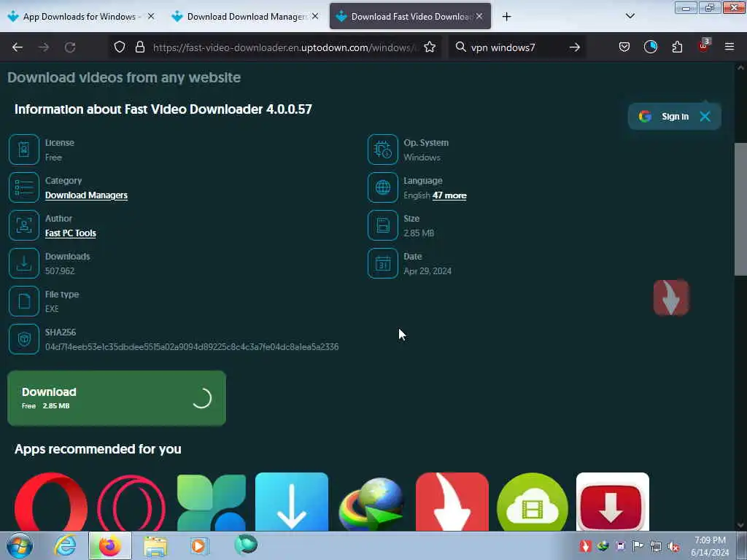The image size is (747, 560).
Task: Bookmark this page with the star icon
Action: tap(430, 47)
